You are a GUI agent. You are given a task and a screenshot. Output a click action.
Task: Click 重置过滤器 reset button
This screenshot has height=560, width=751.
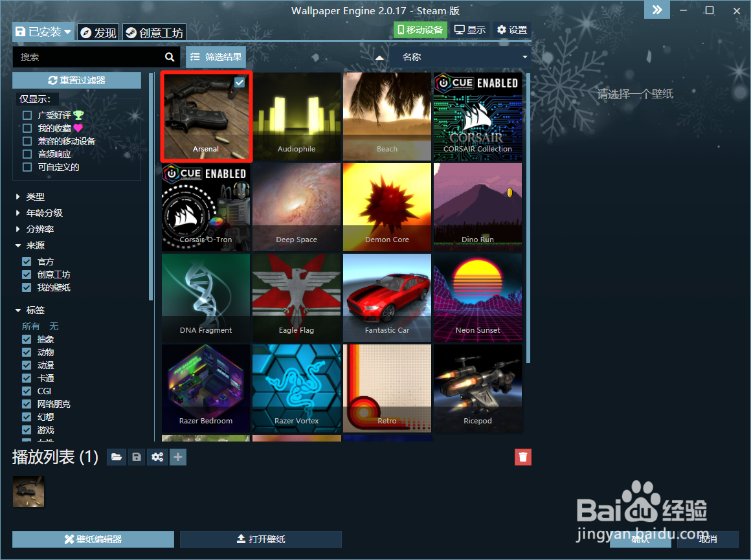(x=76, y=80)
